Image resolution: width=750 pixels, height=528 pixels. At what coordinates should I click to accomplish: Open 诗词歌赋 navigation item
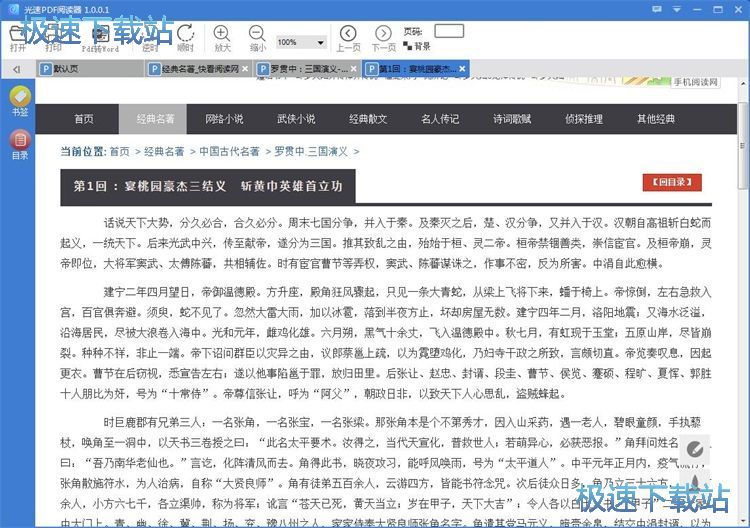[512, 119]
